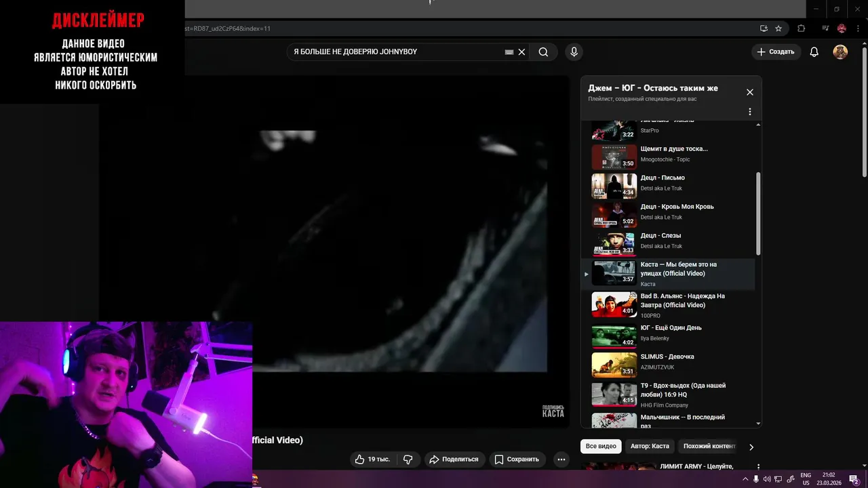
Task: Click the search magnifier button
Action: (543, 52)
